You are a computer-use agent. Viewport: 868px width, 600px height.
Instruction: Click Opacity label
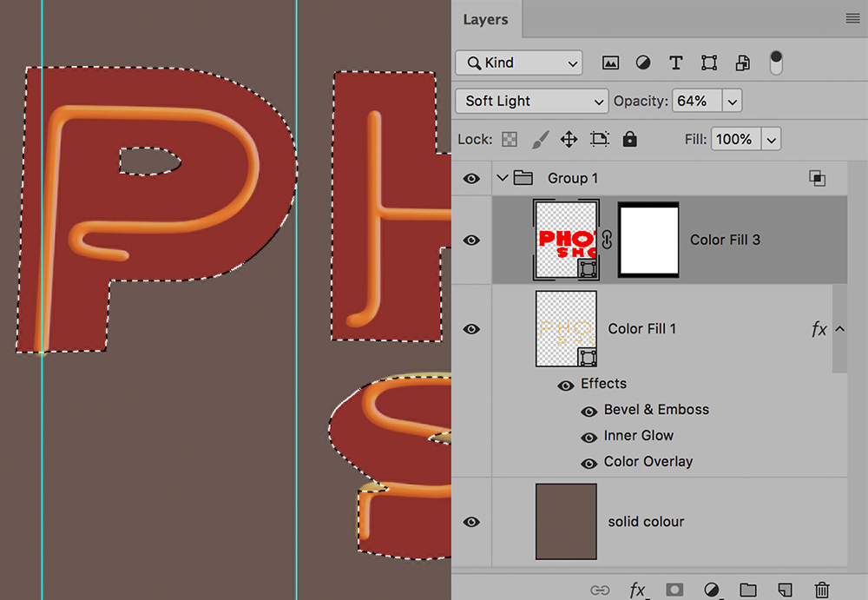click(x=641, y=102)
